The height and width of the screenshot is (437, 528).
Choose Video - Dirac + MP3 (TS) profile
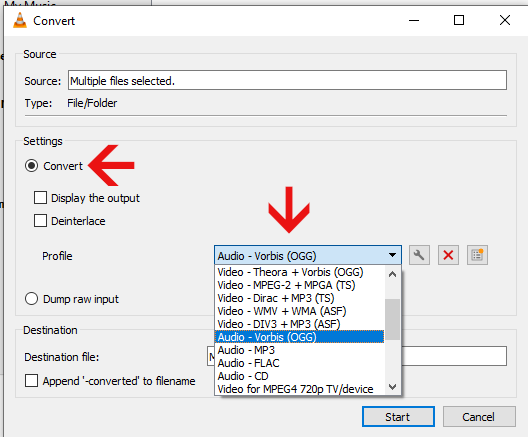(x=299, y=298)
